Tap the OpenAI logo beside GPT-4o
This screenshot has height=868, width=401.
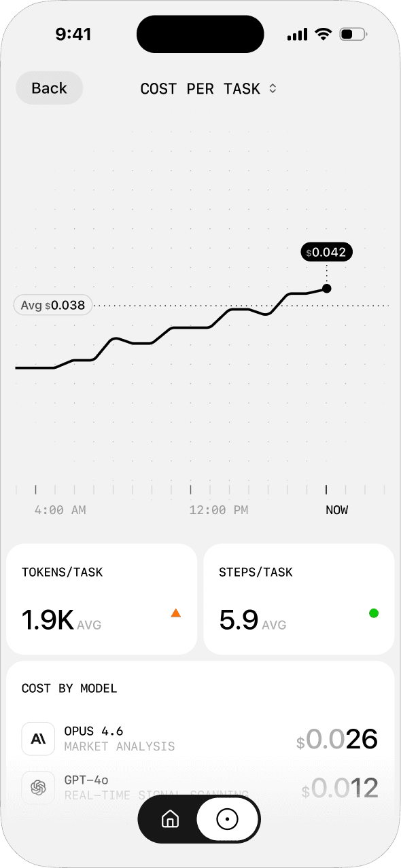pyautogui.click(x=37, y=788)
